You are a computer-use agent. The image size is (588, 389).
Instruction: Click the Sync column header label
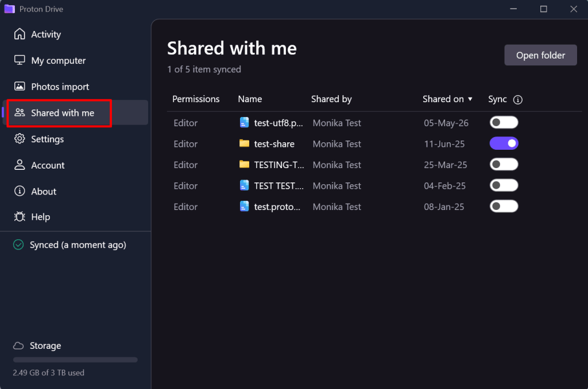[x=497, y=99]
